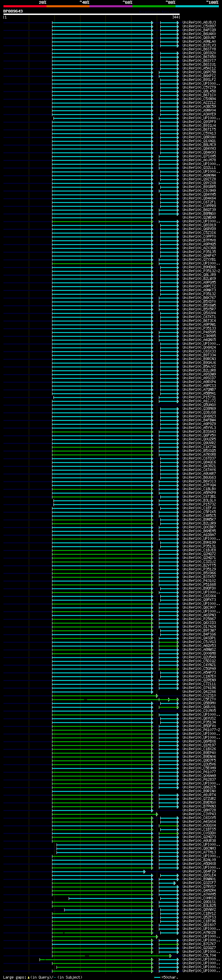The width and height of the screenshot is (222, 980).
Task: Click the UniRef100_A7NXZ8 label
Action: [199, 933]
